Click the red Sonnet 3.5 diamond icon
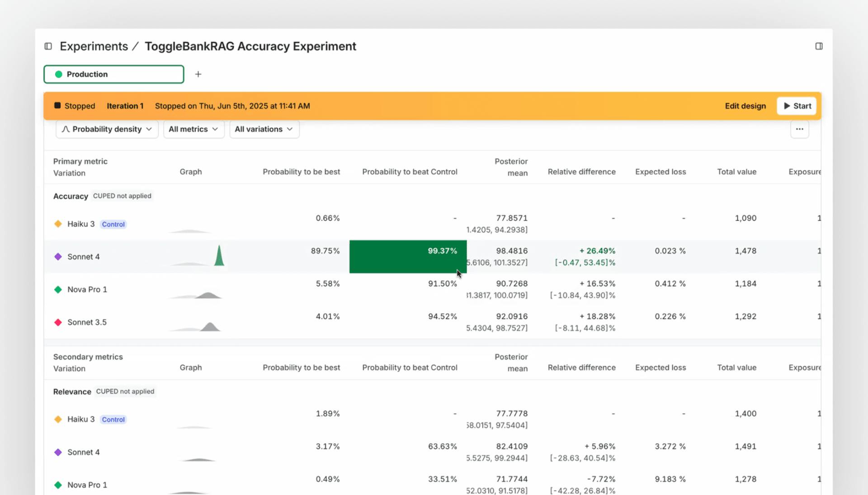 point(58,322)
